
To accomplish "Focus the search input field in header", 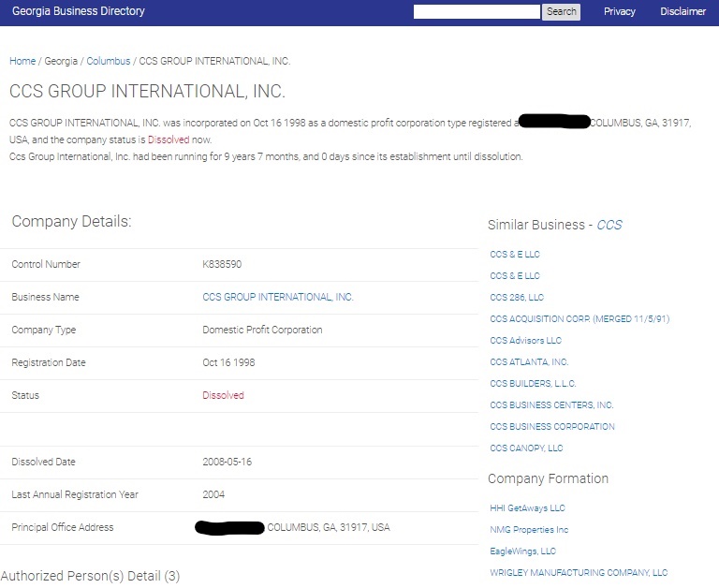I will [477, 11].
